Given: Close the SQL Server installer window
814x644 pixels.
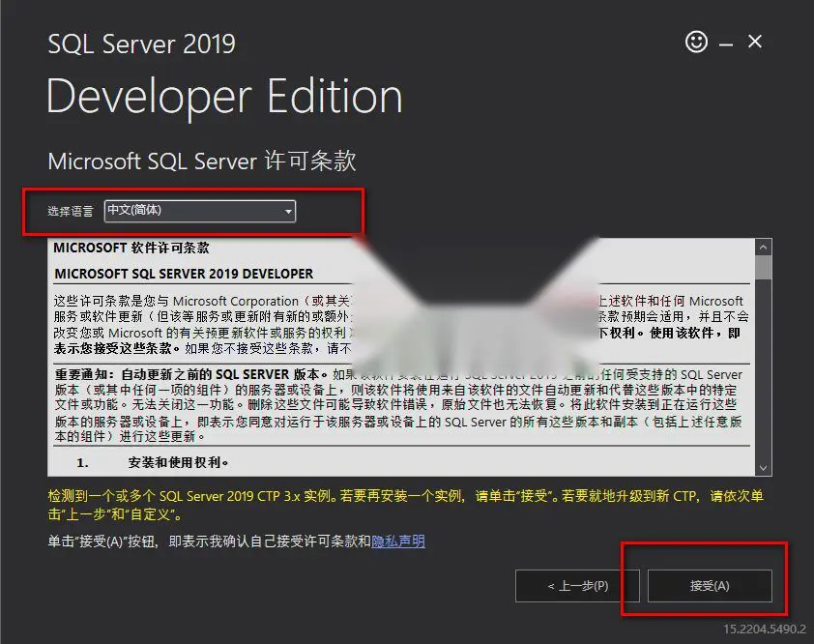Looking at the screenshot, I should 755,41.
